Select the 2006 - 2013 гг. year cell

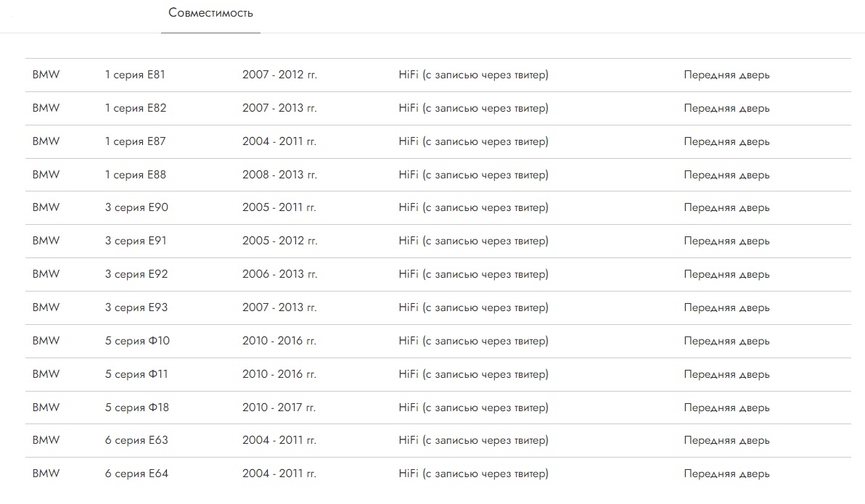279,274
